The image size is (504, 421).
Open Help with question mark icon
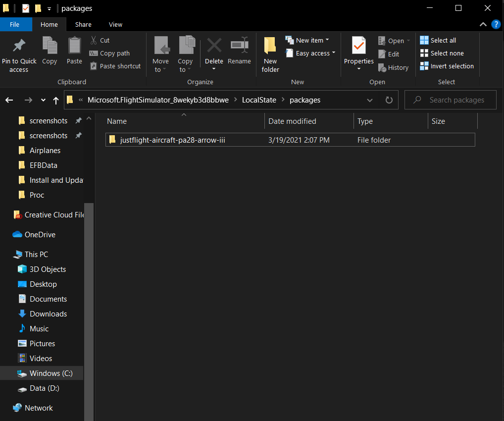496,24
